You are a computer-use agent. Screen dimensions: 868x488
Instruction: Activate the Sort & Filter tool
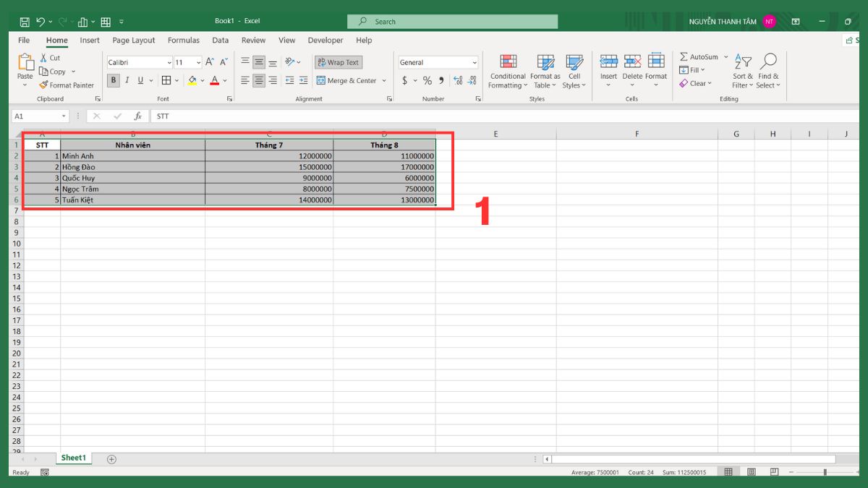(742, 70)
